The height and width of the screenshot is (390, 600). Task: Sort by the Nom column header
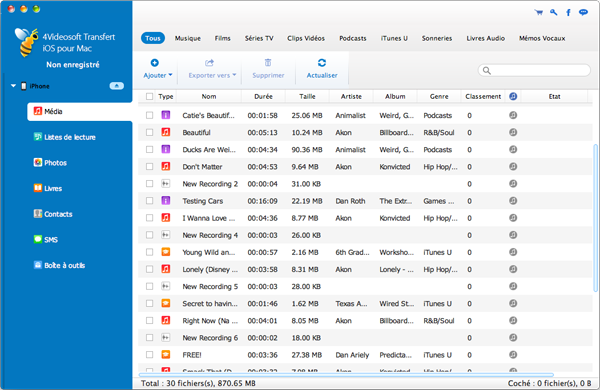pos(209,96)
